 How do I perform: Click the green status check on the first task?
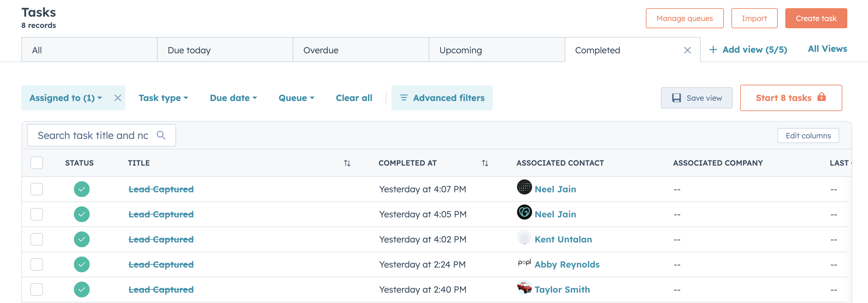[x=81, y=189]
